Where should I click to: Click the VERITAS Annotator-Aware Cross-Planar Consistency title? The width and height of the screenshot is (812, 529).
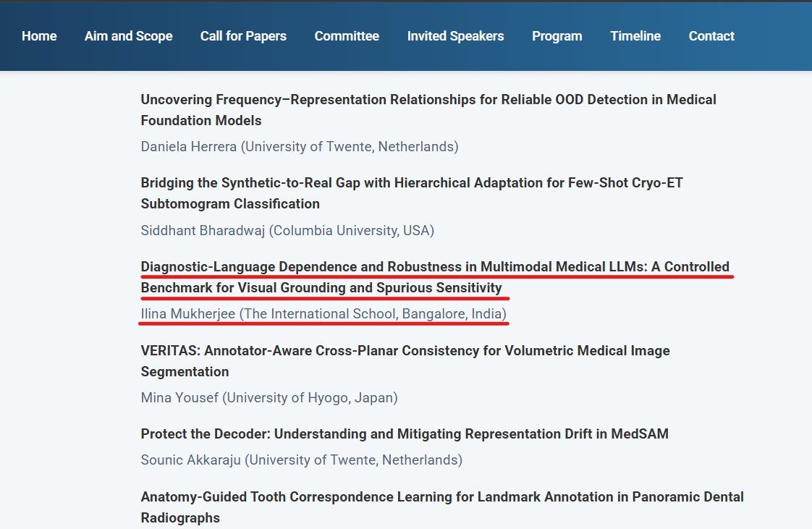[405, 361]
